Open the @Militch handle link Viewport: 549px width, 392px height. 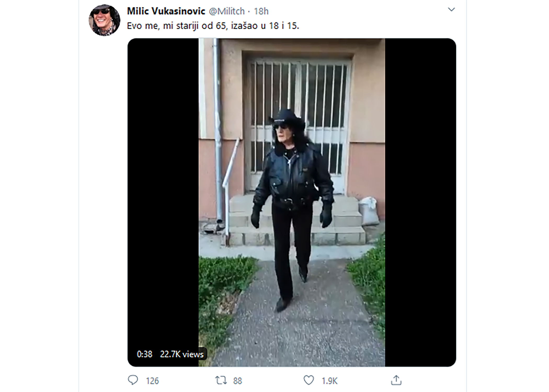(227, 11)
